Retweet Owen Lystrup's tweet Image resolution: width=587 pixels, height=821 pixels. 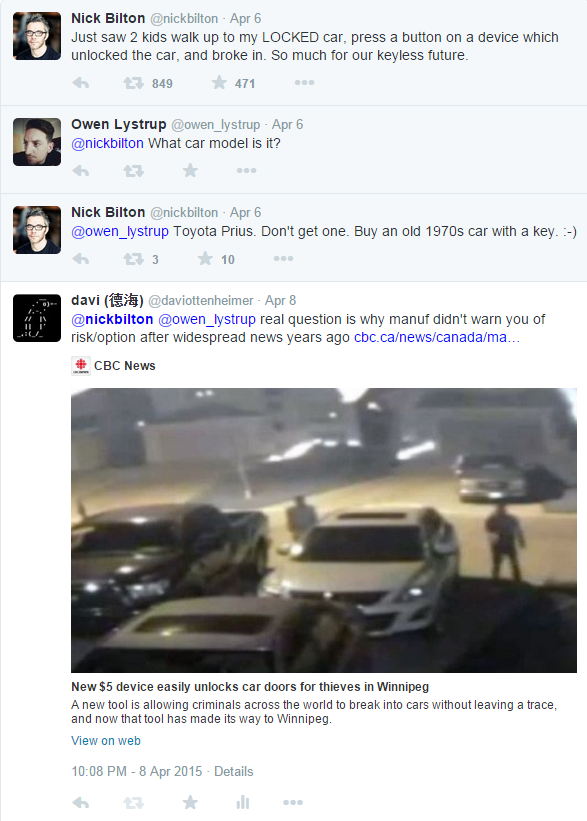point(134,171)
